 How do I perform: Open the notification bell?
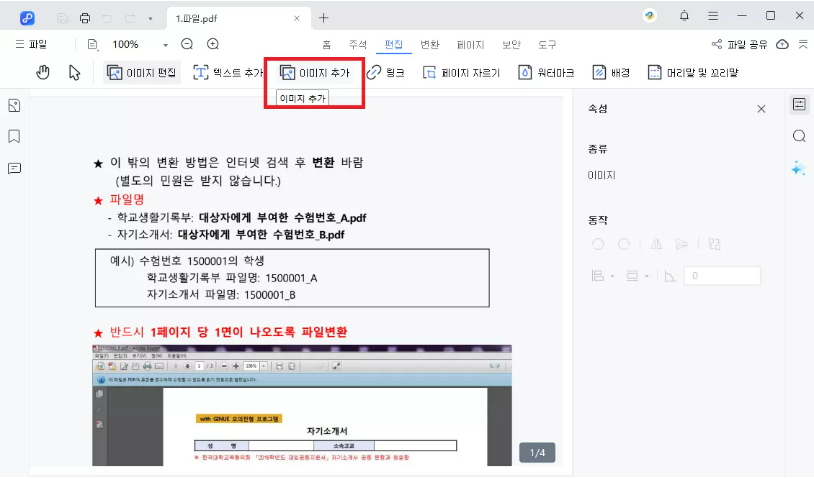(684, 16)
